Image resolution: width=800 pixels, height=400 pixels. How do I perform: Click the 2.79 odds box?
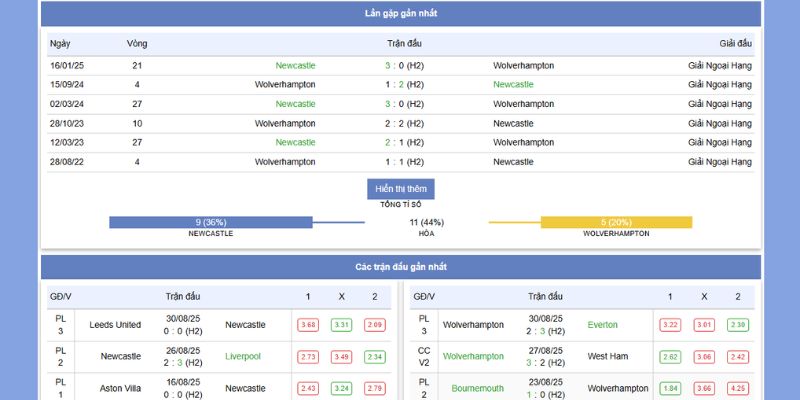point(375,389)
